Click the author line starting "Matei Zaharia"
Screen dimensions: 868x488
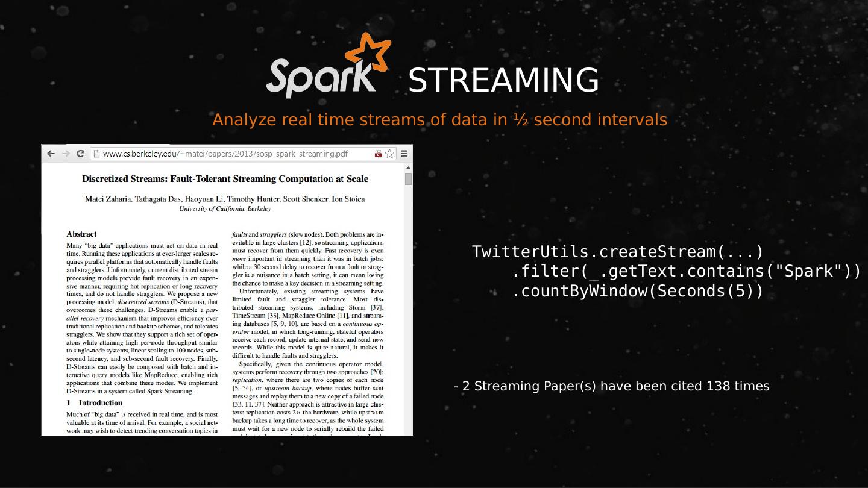[x=225, y=199]
